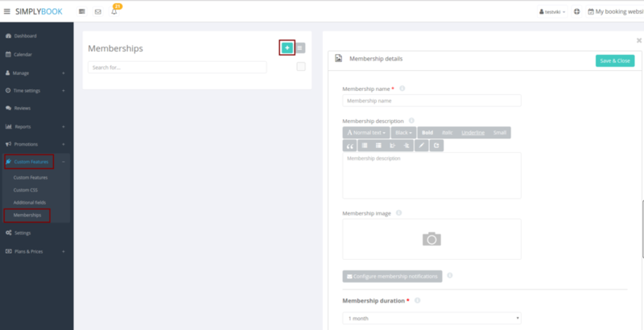The height and width of the screenshot is (330, 644).
Task: Click the help lifebuoy icon in header
Action: click(576, 11)
